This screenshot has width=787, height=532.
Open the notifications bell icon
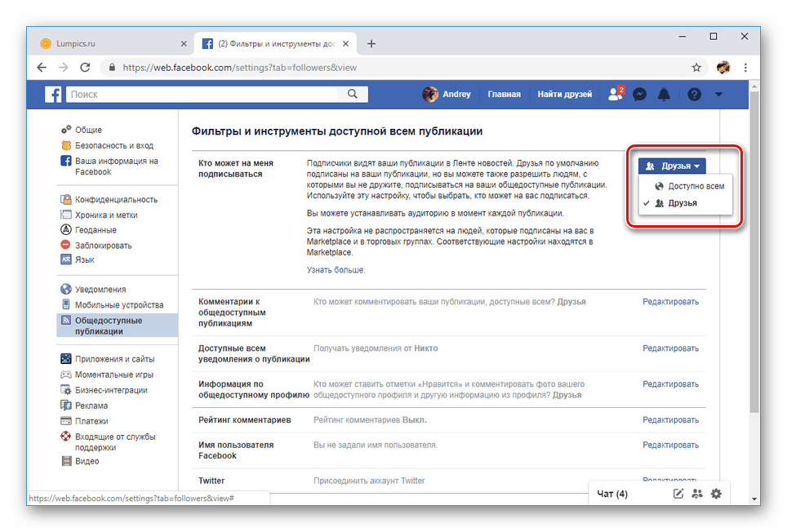pos(664,95)
